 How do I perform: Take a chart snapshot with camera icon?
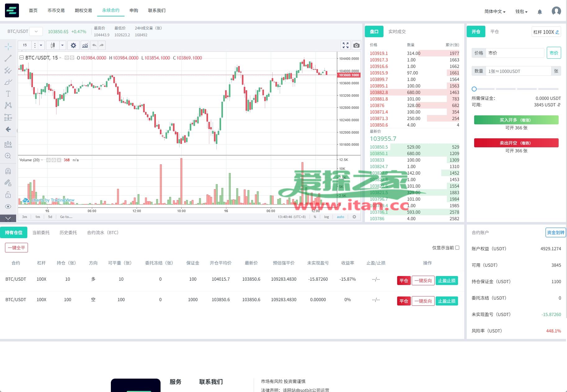pos(356,45)
